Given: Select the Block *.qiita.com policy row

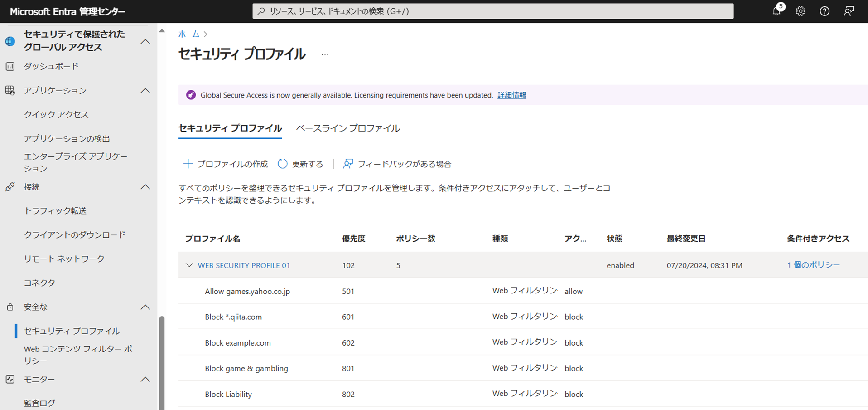Looking at the screenshot, I should [x=523, y=317].
